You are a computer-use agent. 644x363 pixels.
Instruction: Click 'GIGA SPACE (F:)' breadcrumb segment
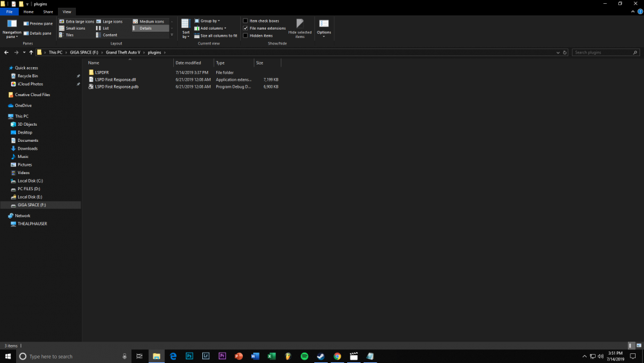(x=84, y=53)
